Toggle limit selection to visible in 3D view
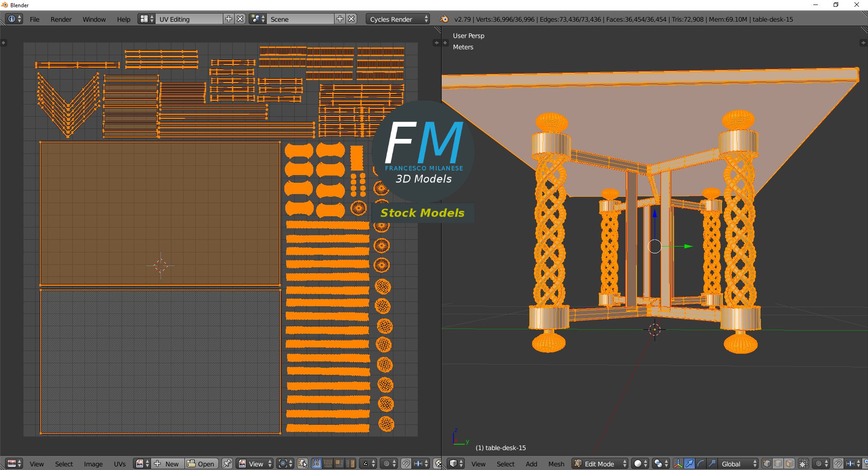The image size is (868, 470). [803, 464]
